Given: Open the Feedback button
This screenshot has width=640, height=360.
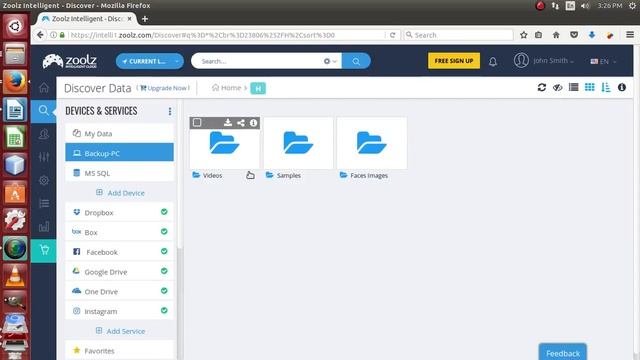Looking at the screenshot, I should tap(562, 352).
